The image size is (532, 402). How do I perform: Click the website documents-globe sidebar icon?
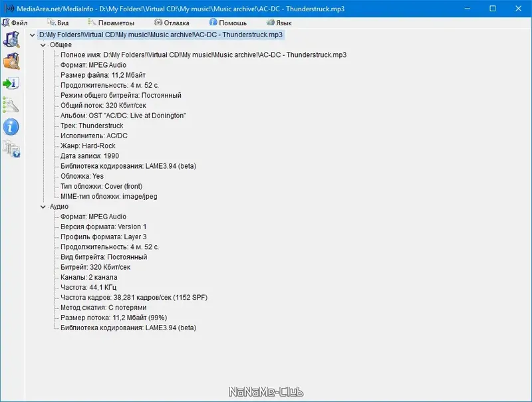[x=11, y=149]
